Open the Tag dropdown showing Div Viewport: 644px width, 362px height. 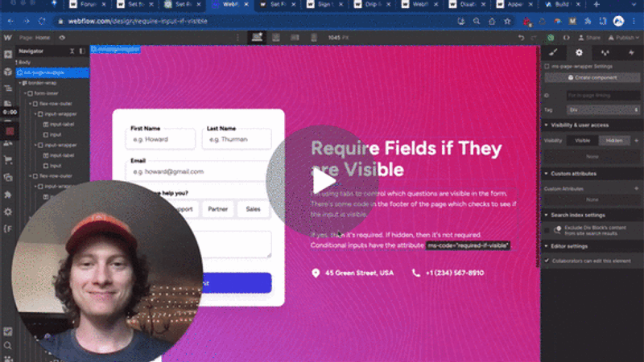[603, 110]
